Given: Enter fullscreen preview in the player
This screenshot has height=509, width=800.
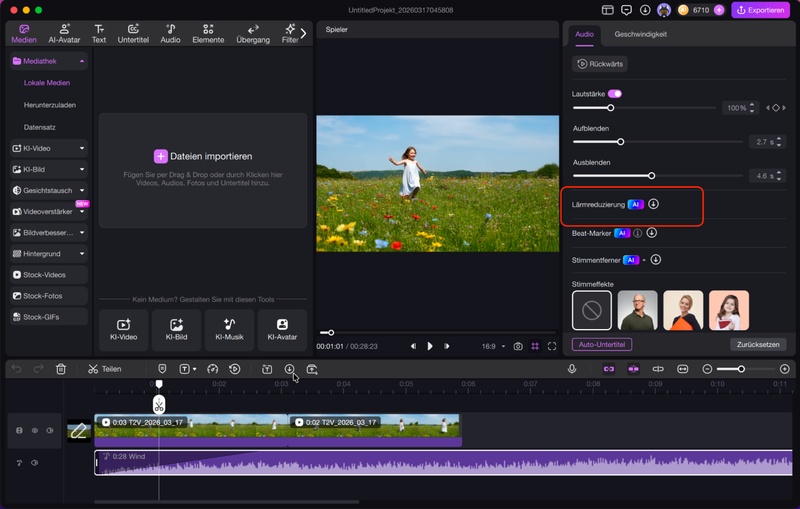Looking at the screenshot, I should [x=551, y=346].
